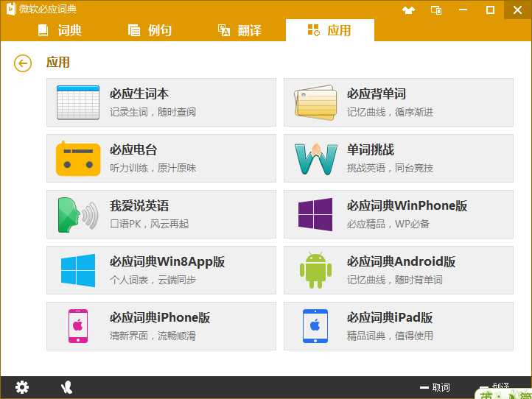Viewport: 532px width, 399px height.
Task: Click the 清新界面，流畅顺滑 description
Action: (153, 336)
